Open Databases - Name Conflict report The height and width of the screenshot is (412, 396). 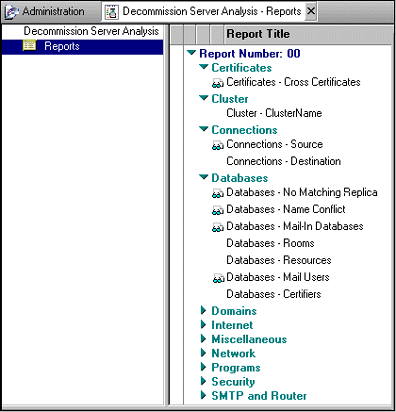[x=286, y=209]
